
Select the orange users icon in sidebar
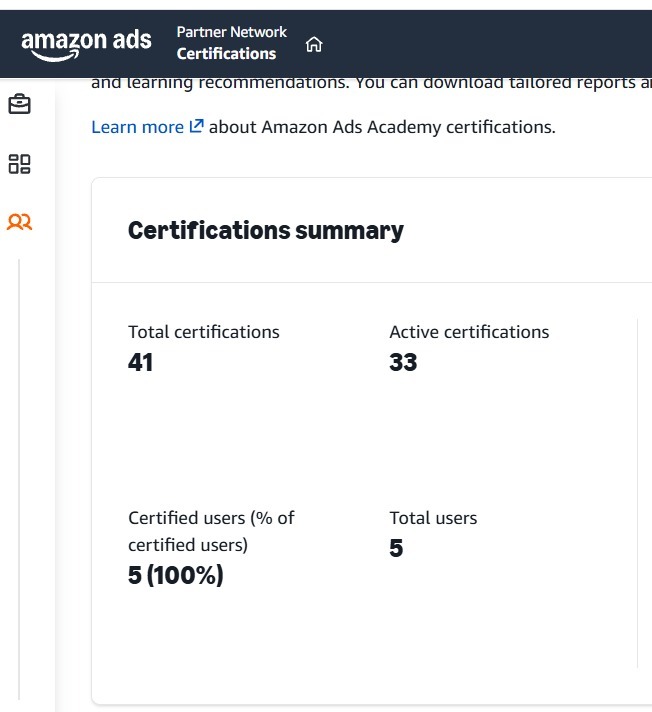pos(20,222)
